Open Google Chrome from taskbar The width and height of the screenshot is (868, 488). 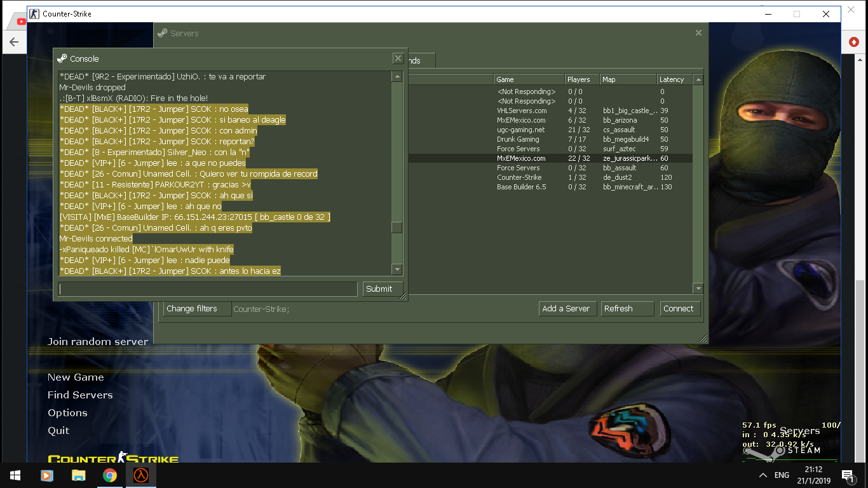click(x=110, y=475)
